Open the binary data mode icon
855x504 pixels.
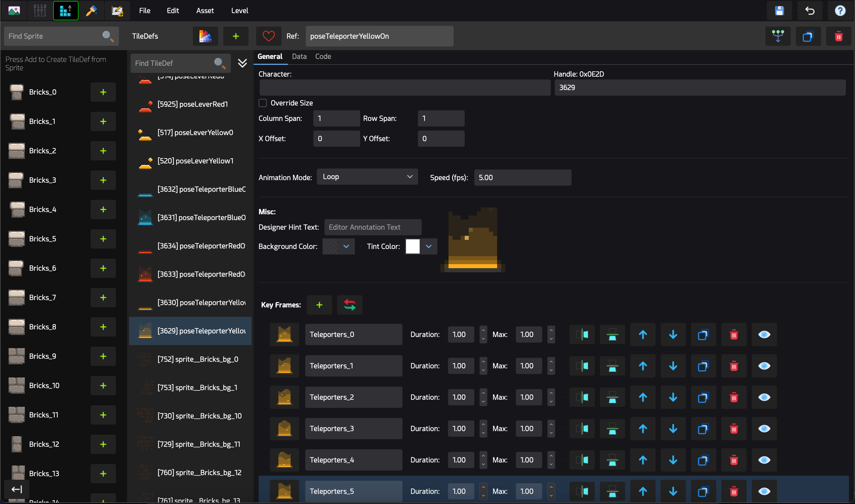(x=40, y=11)
